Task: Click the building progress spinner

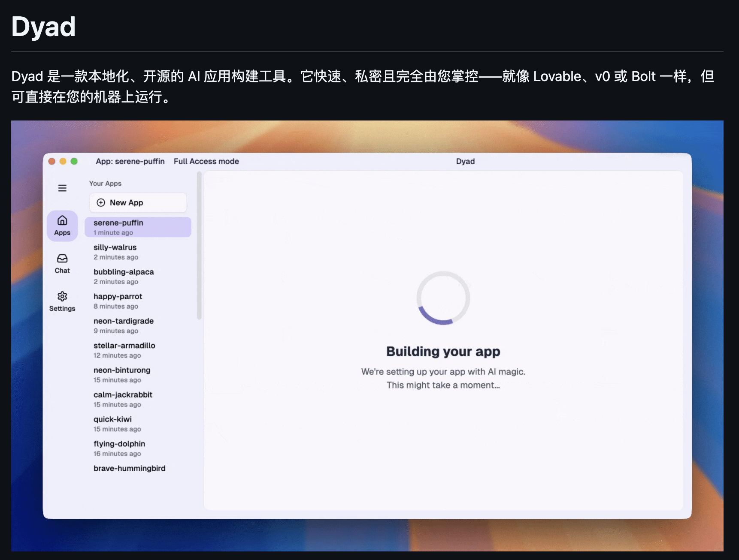Action: pos(443,298)
